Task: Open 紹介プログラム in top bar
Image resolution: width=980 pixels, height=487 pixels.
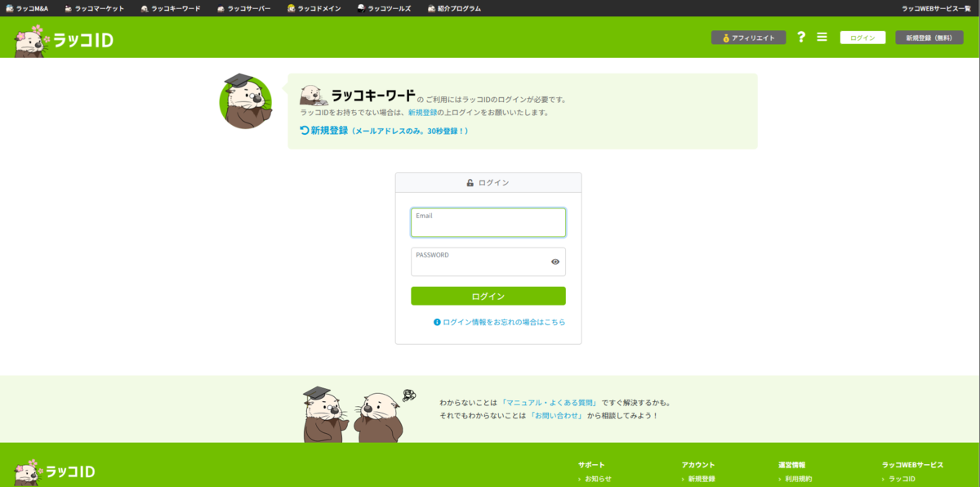Action: (454, 8)
